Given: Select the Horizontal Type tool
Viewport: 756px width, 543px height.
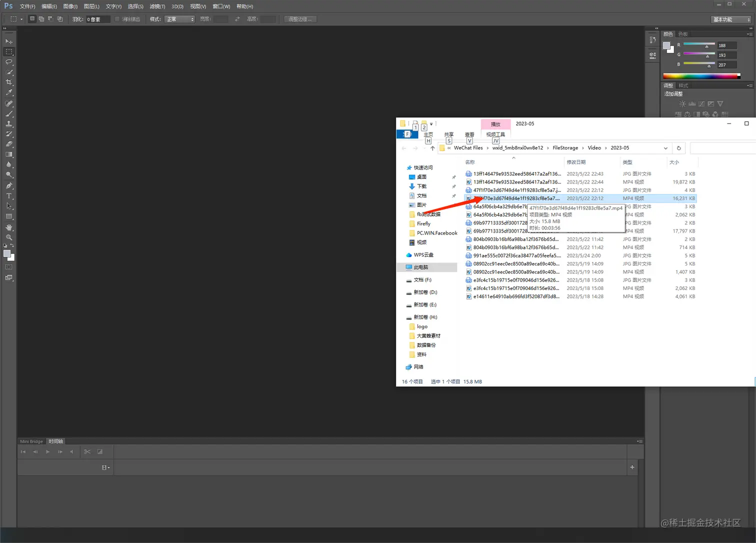Looking at the screenshot, I should point(9,196).
